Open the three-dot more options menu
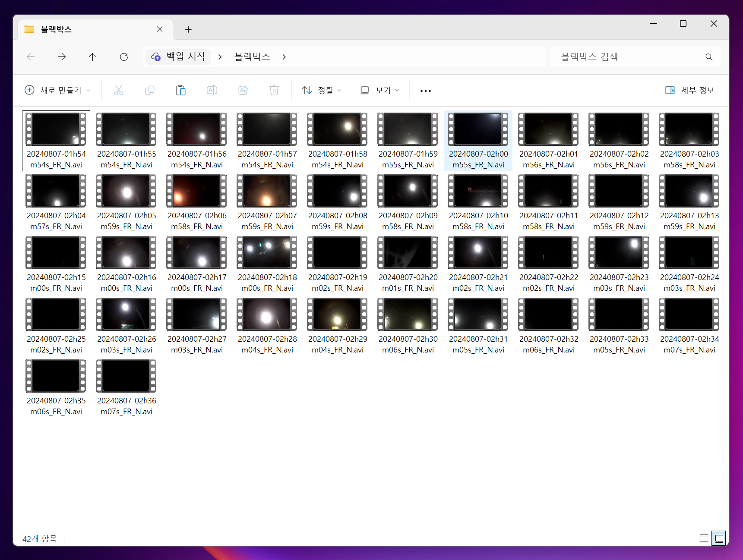Screen dimensions: 743x560 pos(426,91)
